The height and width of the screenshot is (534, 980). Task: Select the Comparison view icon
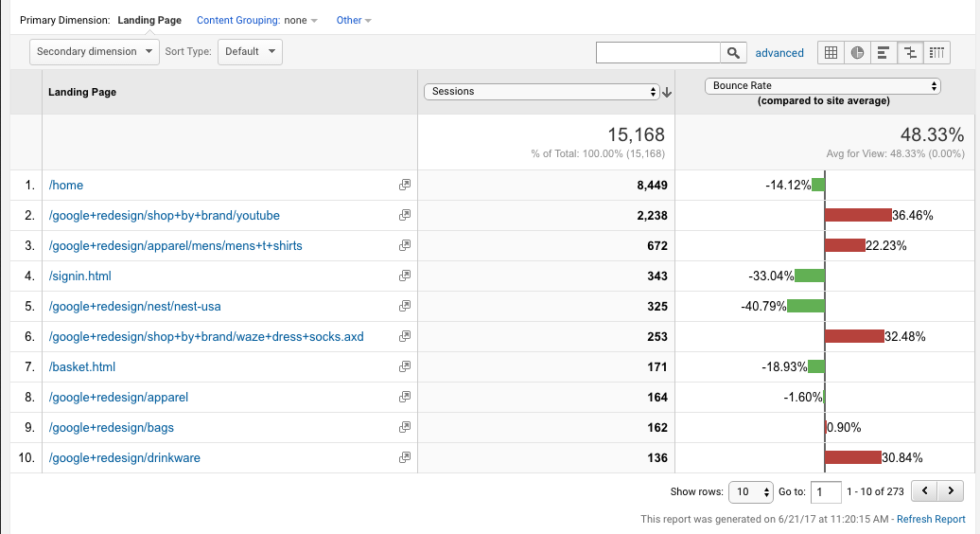[910, 53]
